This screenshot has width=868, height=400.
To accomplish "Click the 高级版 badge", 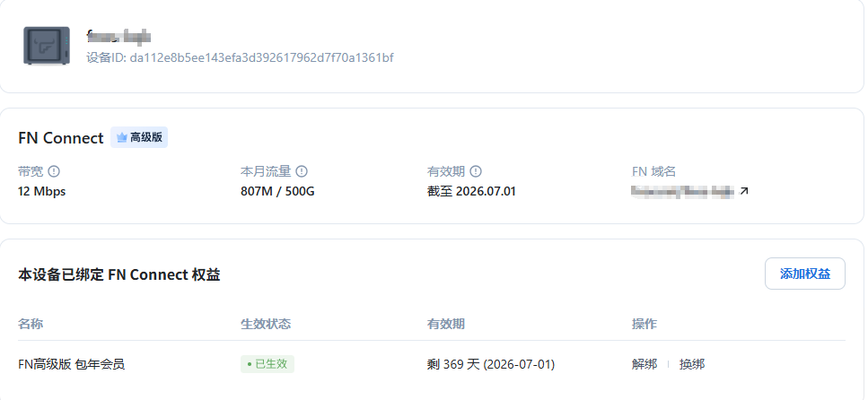I will pyautogui.click(x=139, y=138).
